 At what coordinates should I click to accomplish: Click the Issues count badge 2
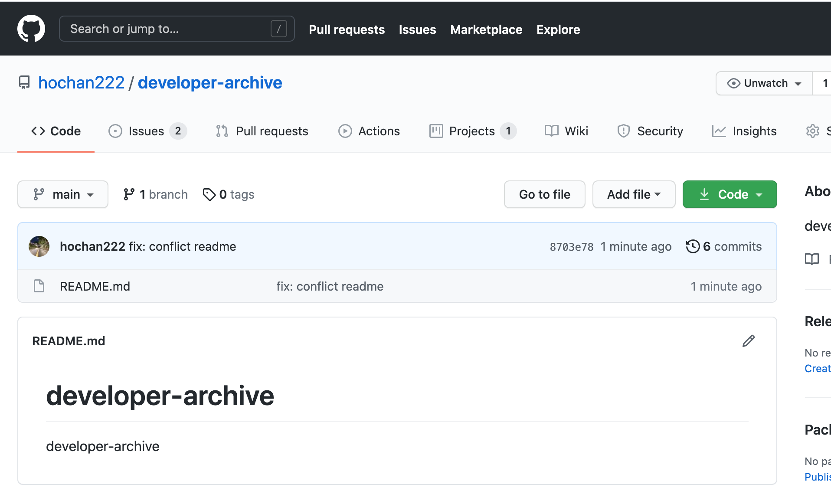[x=178, y=131]
